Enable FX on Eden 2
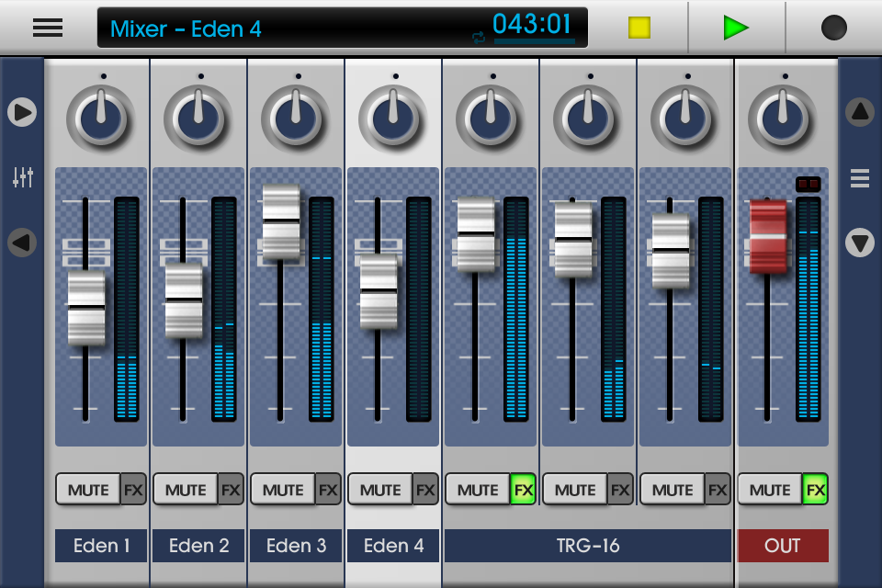882x588 pixels. pos(231,490)
